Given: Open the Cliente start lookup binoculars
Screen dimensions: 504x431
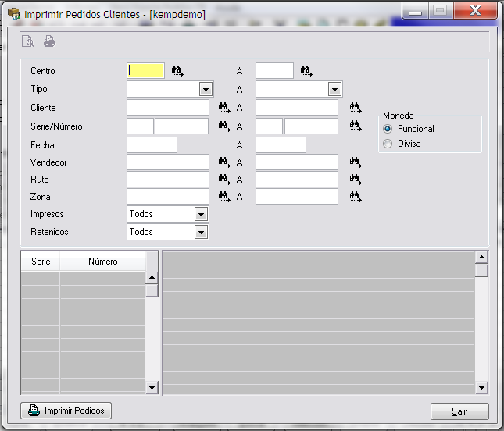Looking at the screenshot, I should tap(224, 108).
